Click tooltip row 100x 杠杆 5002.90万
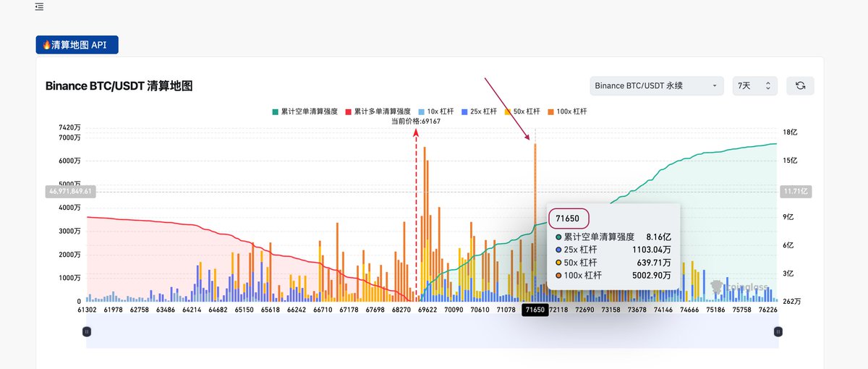Viewport: 868px width, 369px height. tap(613, 276)
